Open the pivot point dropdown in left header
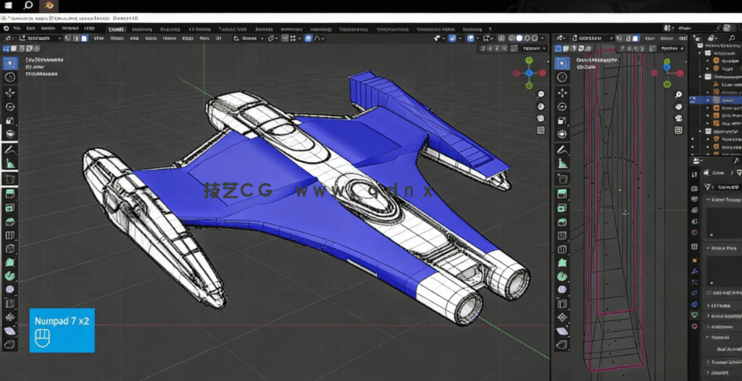The height and width of the screenshot is (381, 742). (274, 38)
